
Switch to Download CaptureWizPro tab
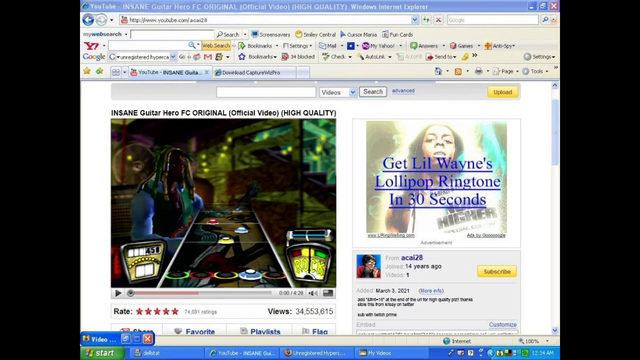[253, 72]
